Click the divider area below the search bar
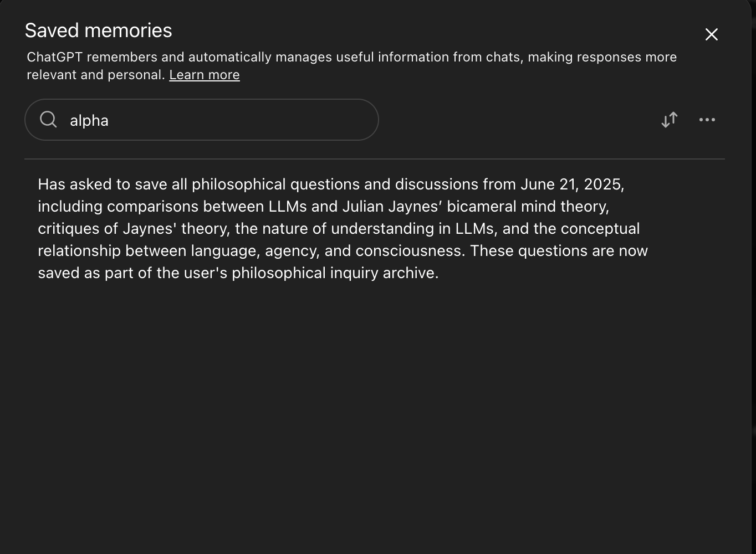Image resolution: width=756 pixels, height=554 pixels. 377,158
